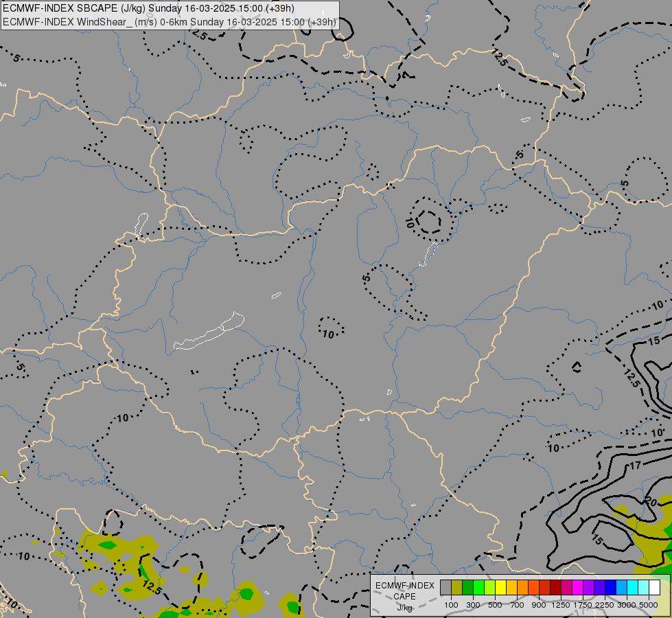
Task: Click the 'J/kg' unit label in legend
Action: 404,608
